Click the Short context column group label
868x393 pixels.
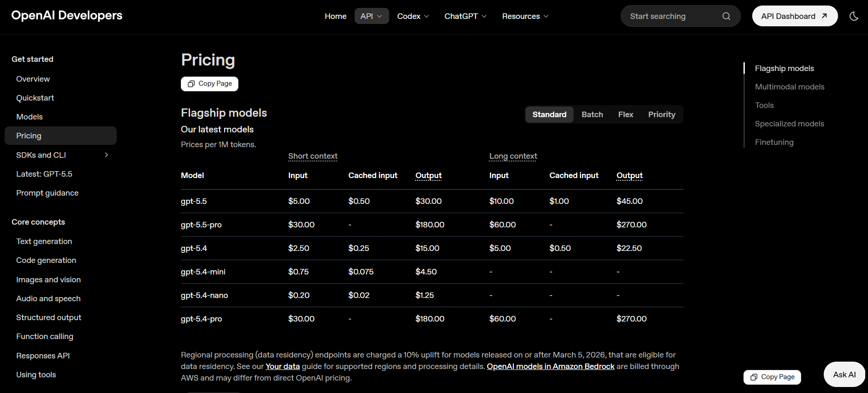313,156
